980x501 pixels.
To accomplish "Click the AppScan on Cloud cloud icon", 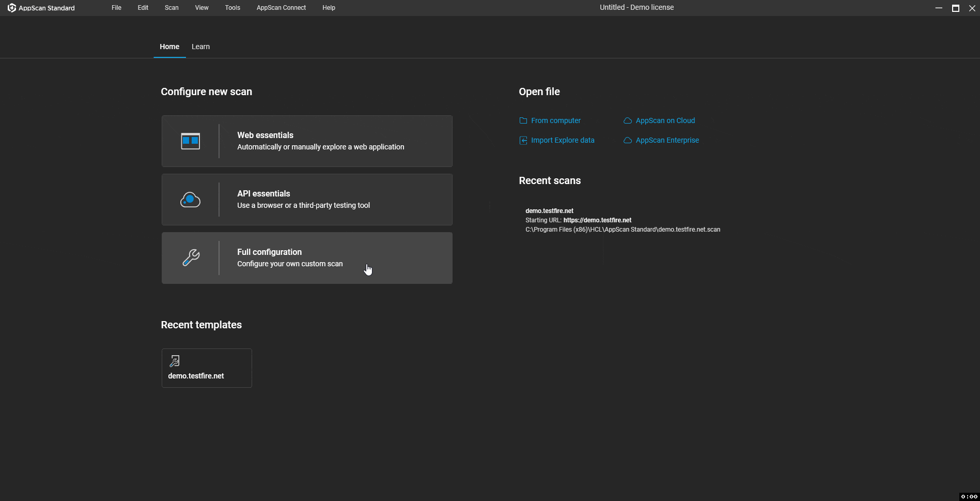I will click(627, 120).
